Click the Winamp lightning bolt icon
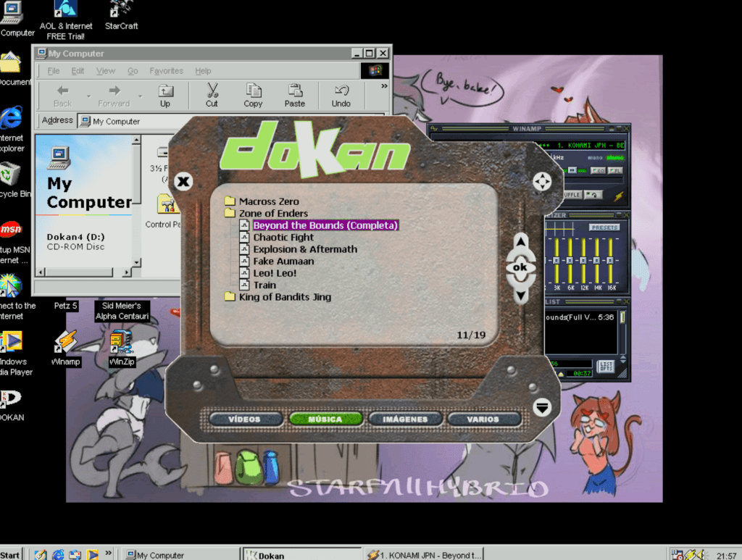Image resolution: width=742 pixels, height=560 pixels. point(618,196)
